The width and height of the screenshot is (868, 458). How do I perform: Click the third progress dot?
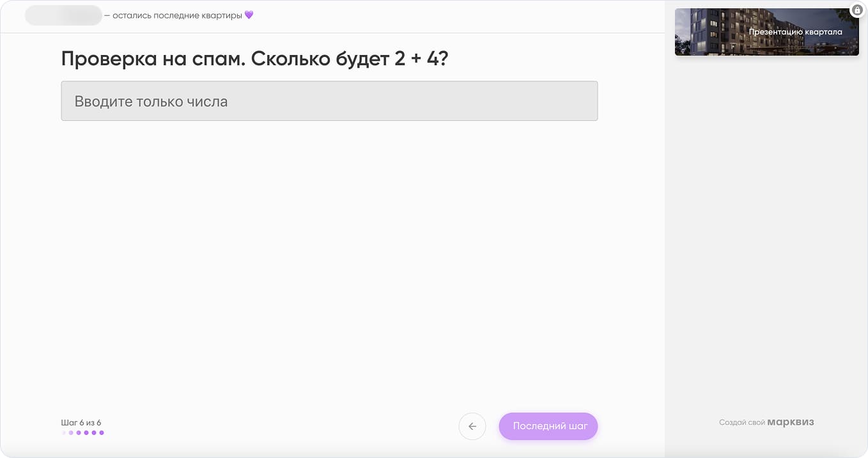(x=79, y=432)
